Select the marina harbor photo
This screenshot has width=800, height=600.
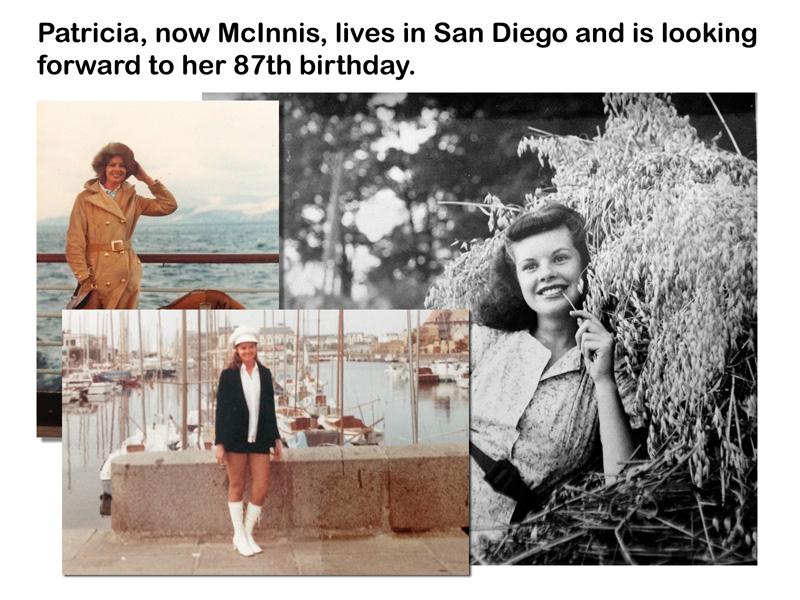pyautogui.click(x=266, y=442)
